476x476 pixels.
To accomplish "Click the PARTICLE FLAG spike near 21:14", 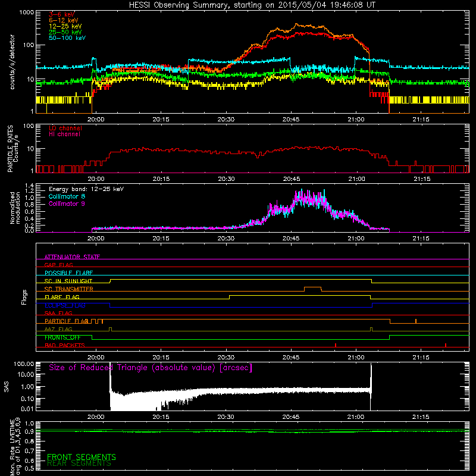I will [416, 321].
